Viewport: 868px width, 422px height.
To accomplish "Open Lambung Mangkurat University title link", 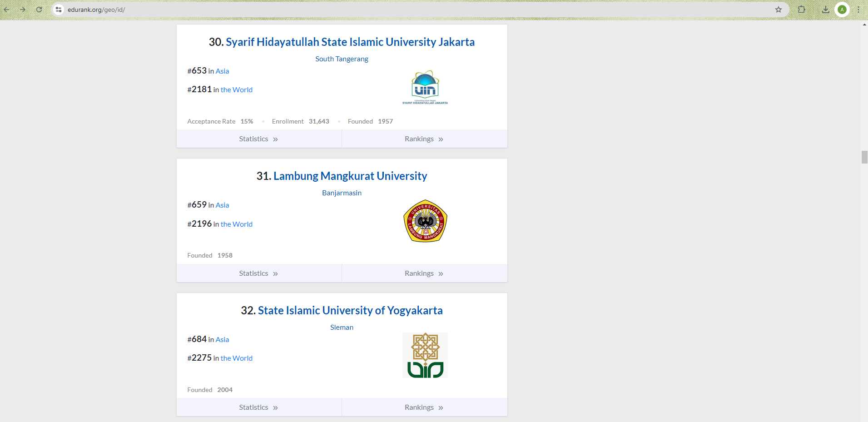I will click(350, 176).
